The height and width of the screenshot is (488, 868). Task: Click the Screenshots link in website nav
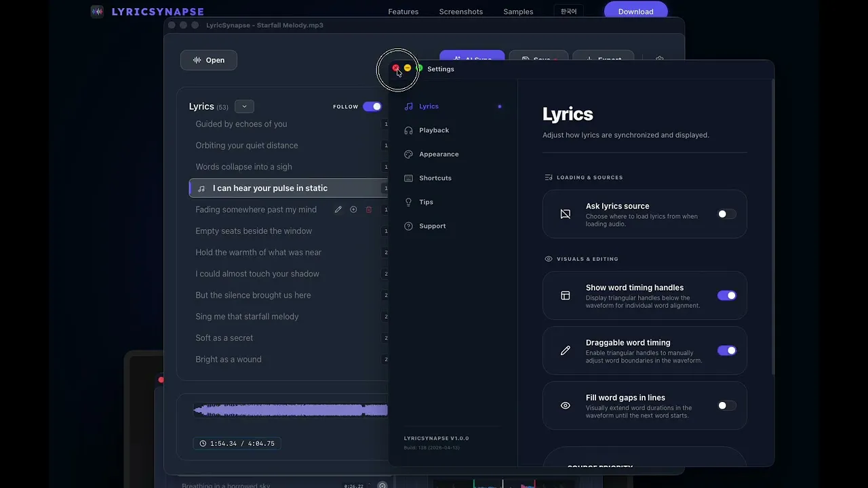[461, 12]
